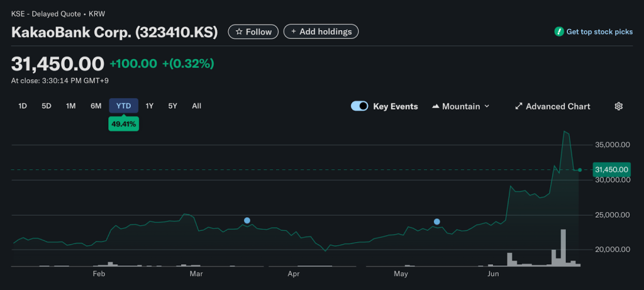Click the star icon in Follow button
Image resolution: width=644 pixels, height=290 pixels.
(239, 31)
